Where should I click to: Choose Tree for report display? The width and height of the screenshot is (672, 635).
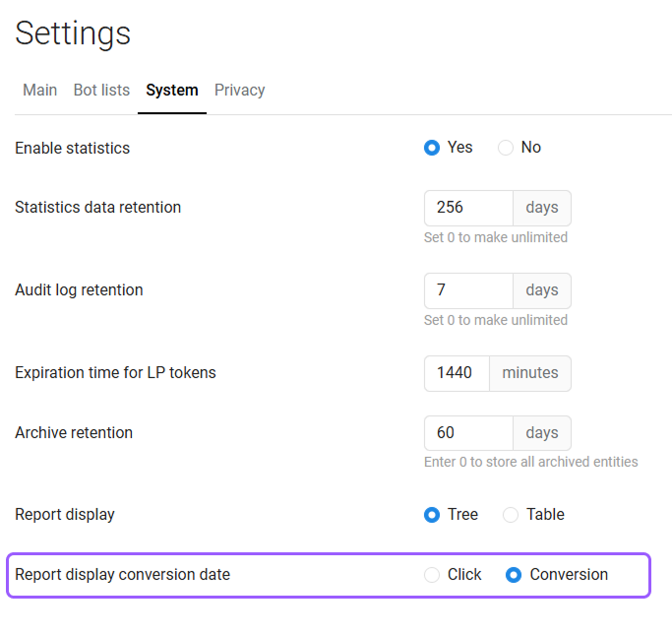tap(432, 515)
